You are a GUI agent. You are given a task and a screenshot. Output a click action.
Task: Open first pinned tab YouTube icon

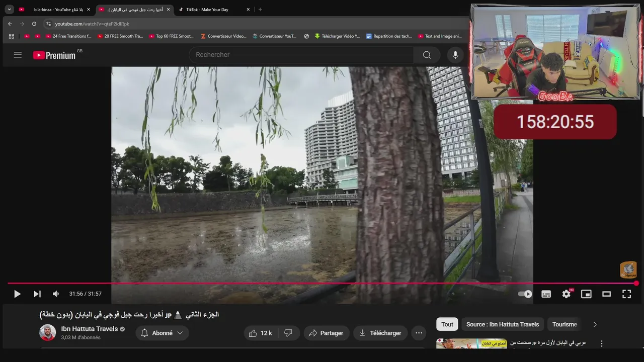pyautogui.click(x=22, y=10)
